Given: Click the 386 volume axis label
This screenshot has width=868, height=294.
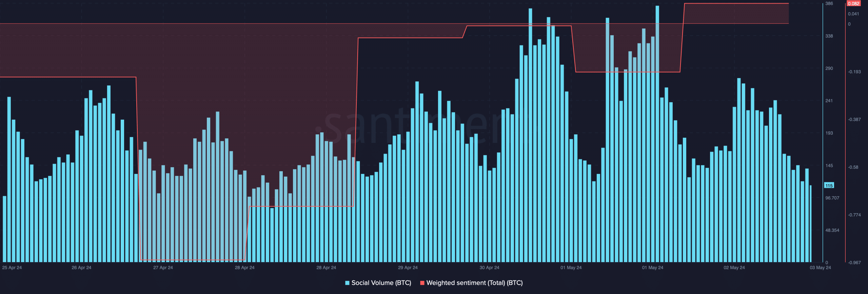Looking at the screenshot, I should click(x=829, y=3).
